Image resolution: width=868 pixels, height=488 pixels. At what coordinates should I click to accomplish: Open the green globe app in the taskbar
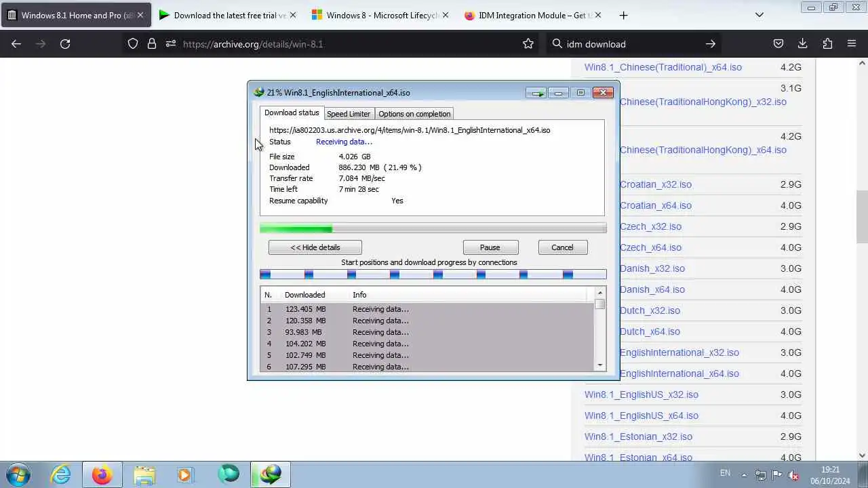click(229, 474)
